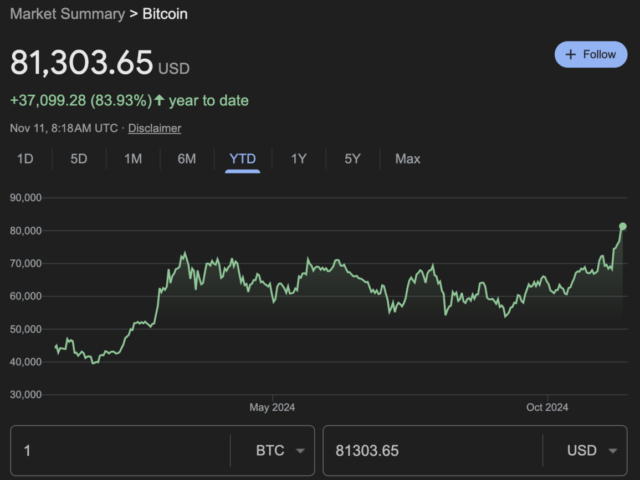Click the plus icon on Follow button
This screenshot has height=480, width=640.
click(571, 55)
